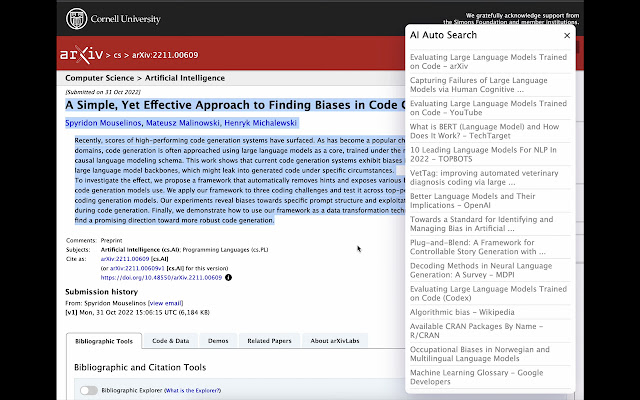Select the Bibliographic Tools tab
640x400 pixels.
[104, 341]
